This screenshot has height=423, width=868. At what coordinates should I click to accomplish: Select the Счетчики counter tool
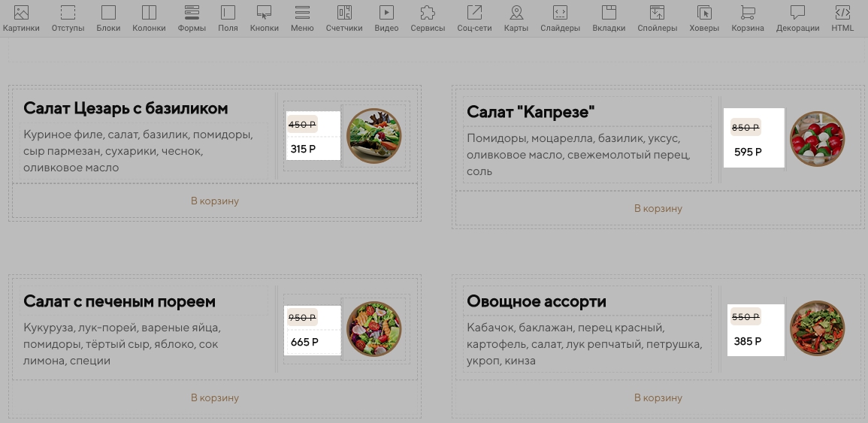point(344,18)
